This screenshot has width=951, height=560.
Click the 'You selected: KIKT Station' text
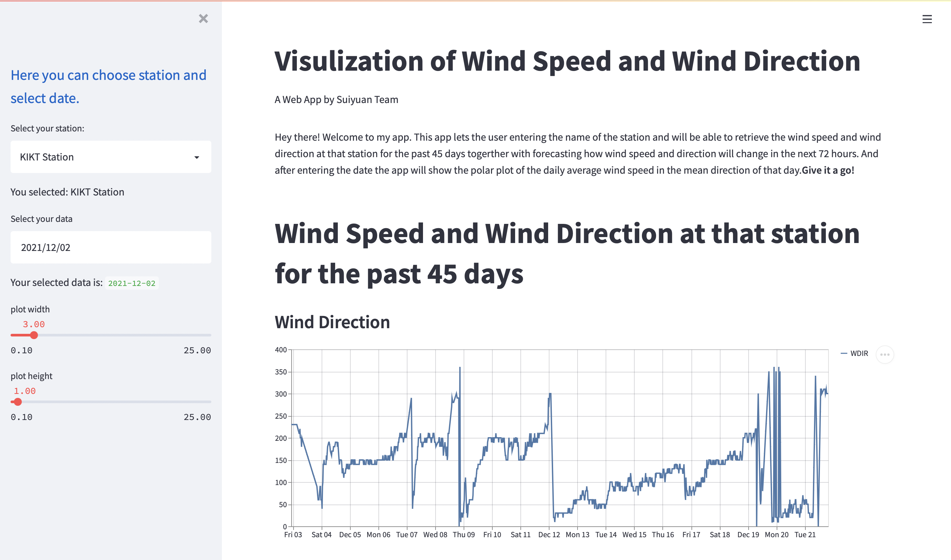coord(67,192)
